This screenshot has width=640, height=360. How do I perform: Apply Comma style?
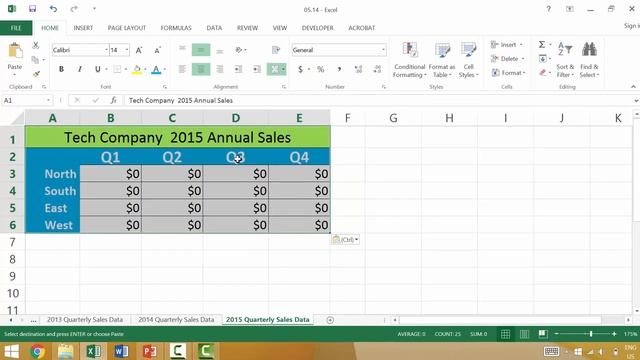point(339,69)
